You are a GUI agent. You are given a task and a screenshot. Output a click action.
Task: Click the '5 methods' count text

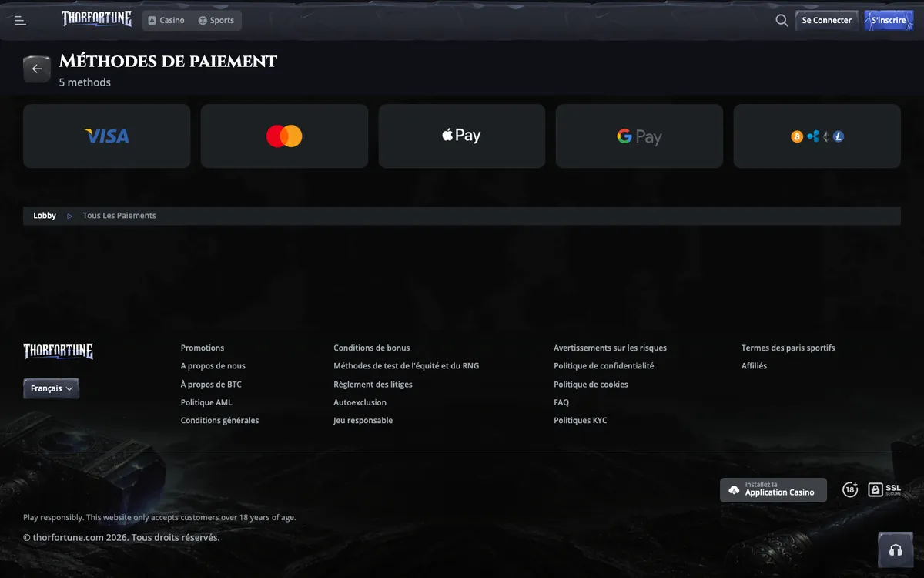(85, 82)
